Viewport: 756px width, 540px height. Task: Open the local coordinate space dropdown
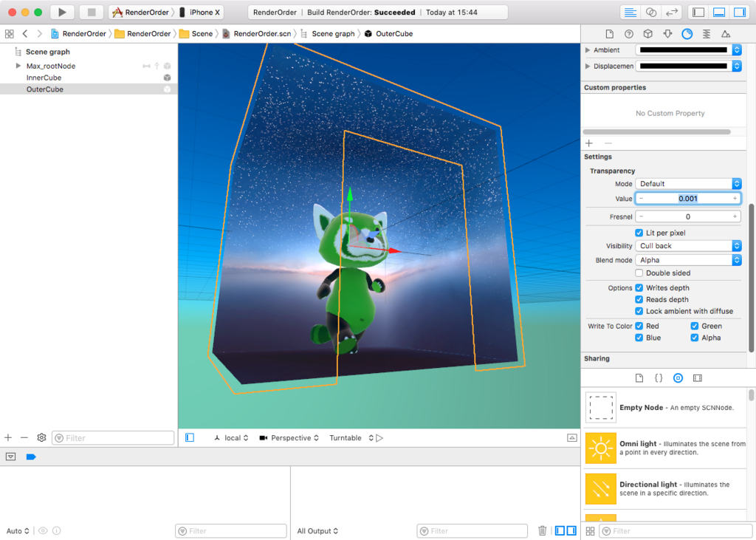tap(231, 438)
